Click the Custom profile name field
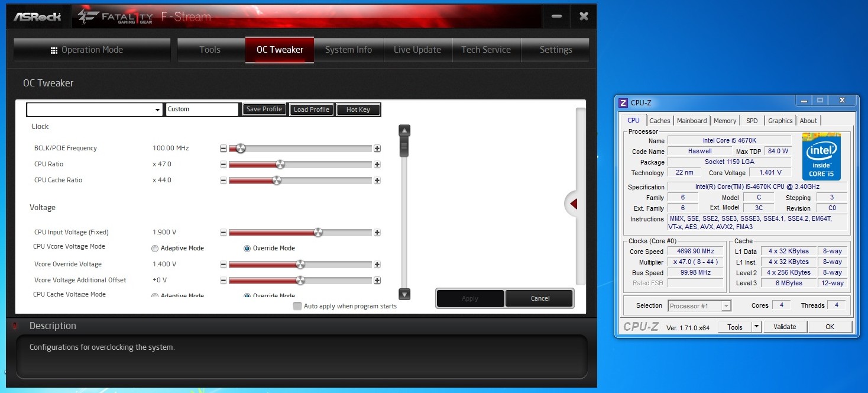Screen dimensions: 868x393 pos(202,109)
